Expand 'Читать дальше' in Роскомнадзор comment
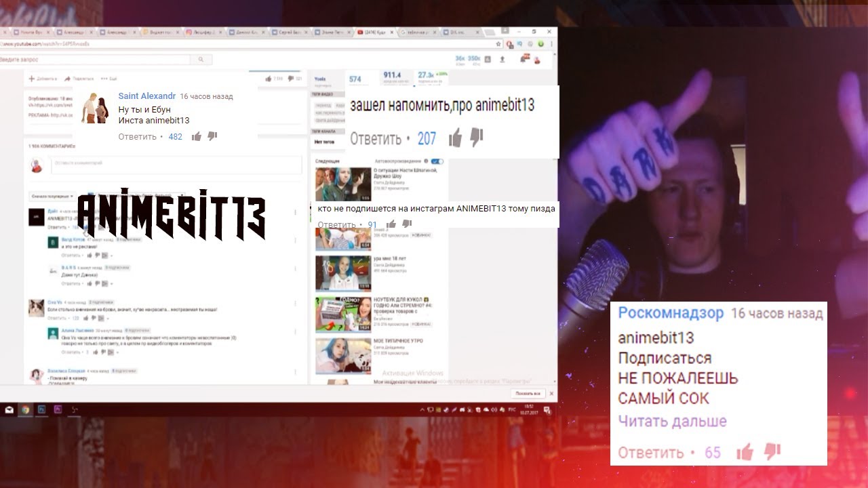The width and height of the screenshot is (868, 488). [672, 421]
